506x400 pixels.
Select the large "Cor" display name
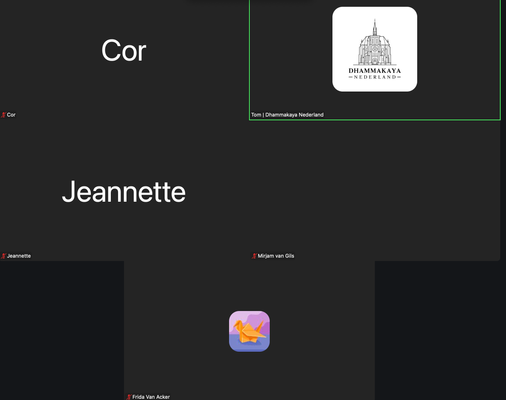point(124,51)
